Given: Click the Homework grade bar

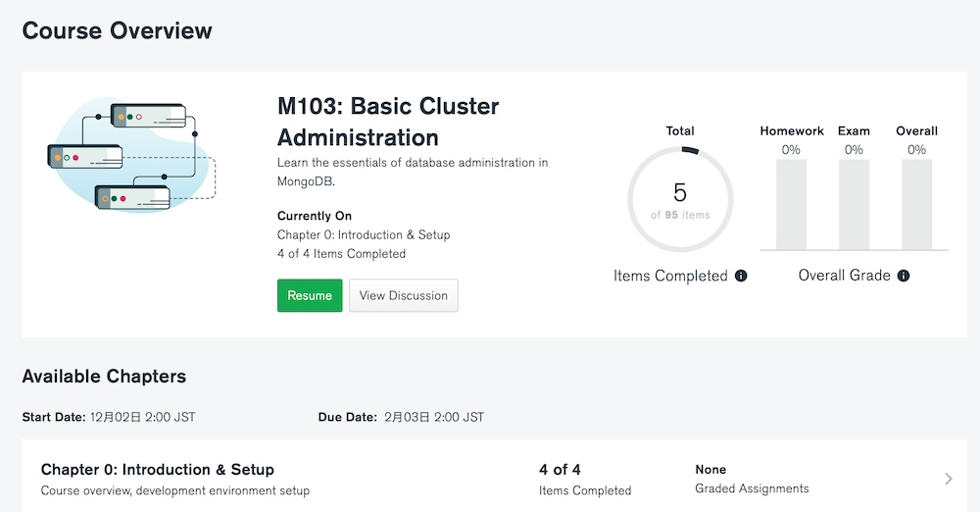Looking at the screenshot, I should [x=791, y=205].
